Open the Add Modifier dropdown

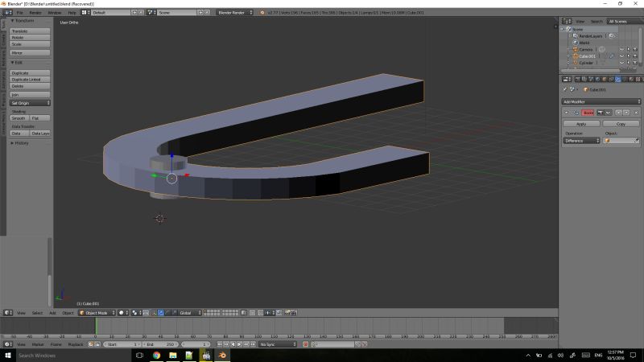(601, 102)
